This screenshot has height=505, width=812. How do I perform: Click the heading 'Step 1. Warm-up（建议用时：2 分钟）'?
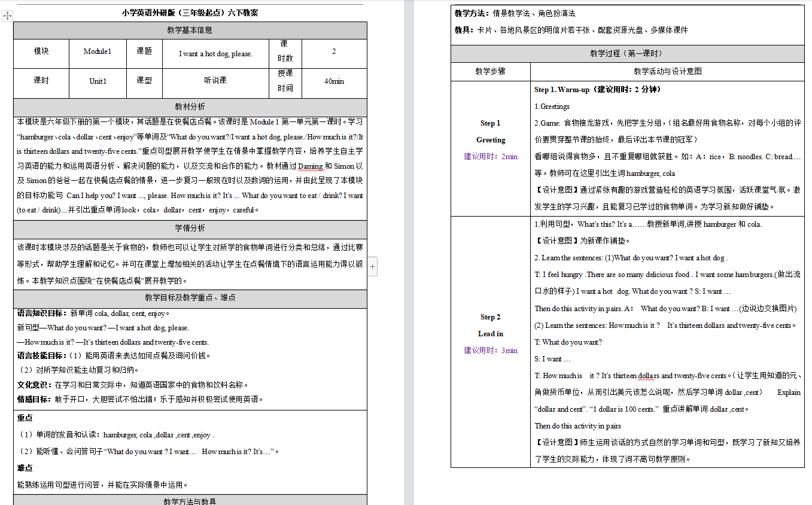(x=598, y=90)
